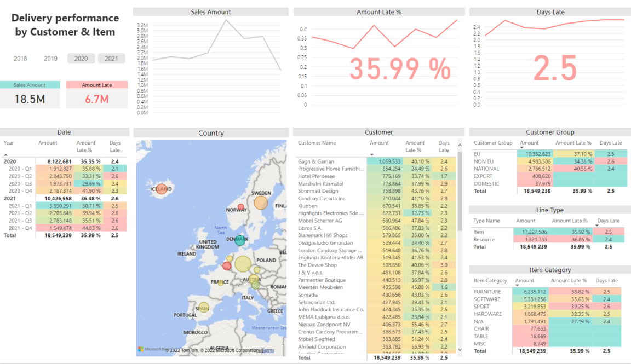Image resolution: width=631 pixels, height=364 pixels.
Task: Select FURNITURE in the Item Category table
Action: click(487, 292)
